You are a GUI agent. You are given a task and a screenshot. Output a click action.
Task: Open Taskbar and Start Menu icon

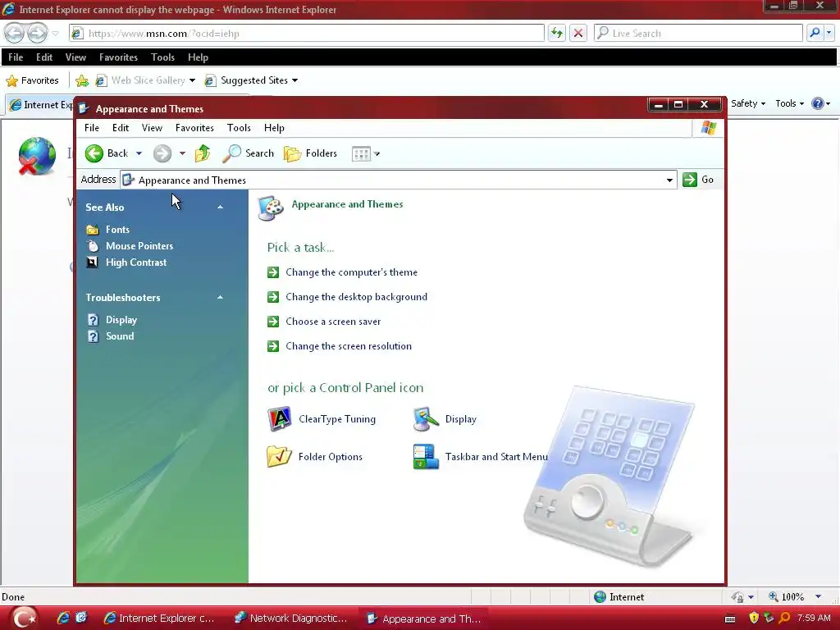(x=426, y=456)
